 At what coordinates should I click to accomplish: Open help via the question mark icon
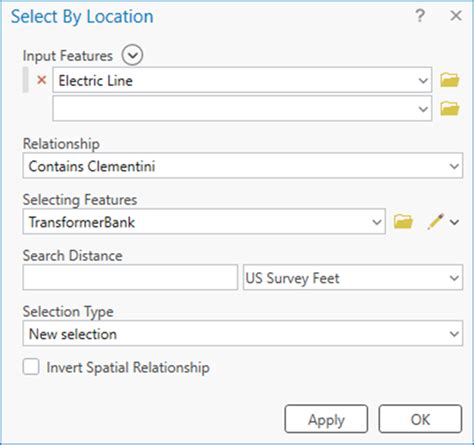pyautogui.click(x=420, y=16)
